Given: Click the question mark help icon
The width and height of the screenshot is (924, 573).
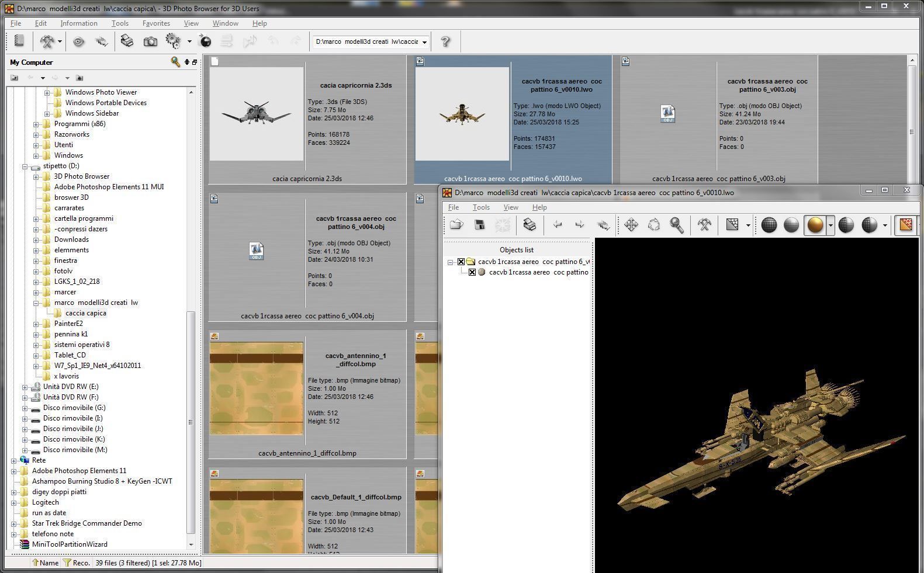Looking at the screenshot, I should tap(445, 41).
